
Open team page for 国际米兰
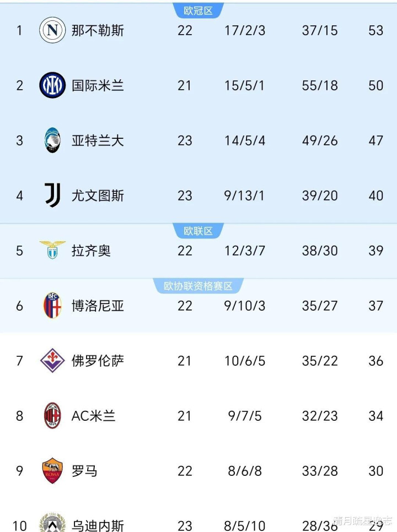coord(98,85)
